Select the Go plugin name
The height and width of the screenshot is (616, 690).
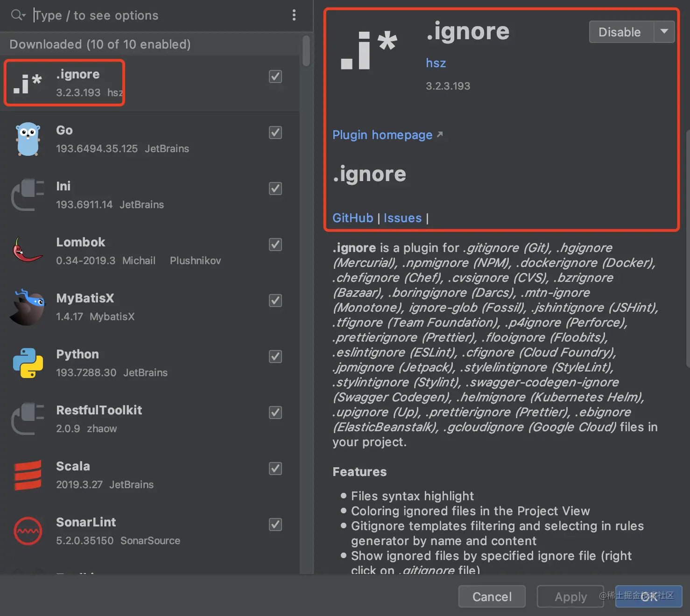pos(64,130)
